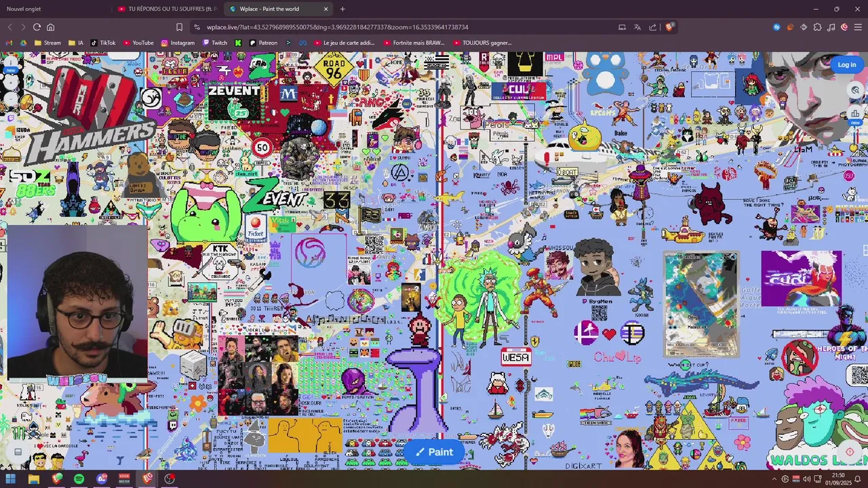The height and width of the screenshot is (488, 868).
Task: Open the map search explore icon
Action: tap(855, 90)
